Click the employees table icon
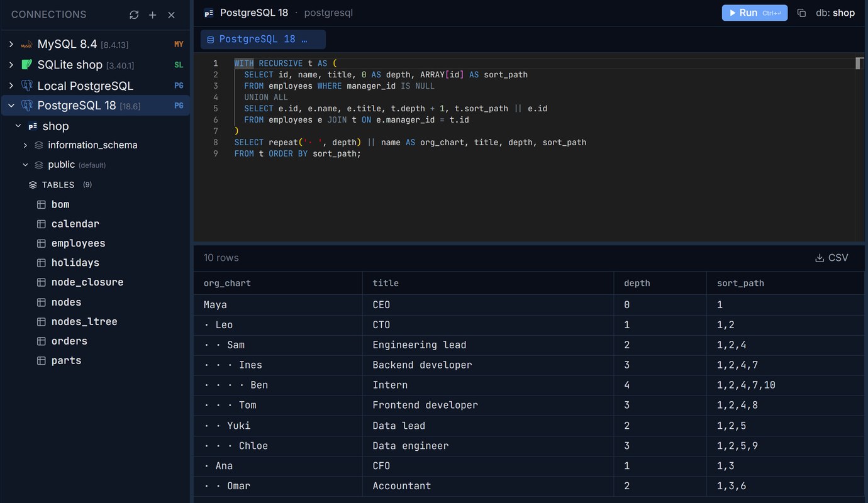The image size is (868, 503). (42, 243)
